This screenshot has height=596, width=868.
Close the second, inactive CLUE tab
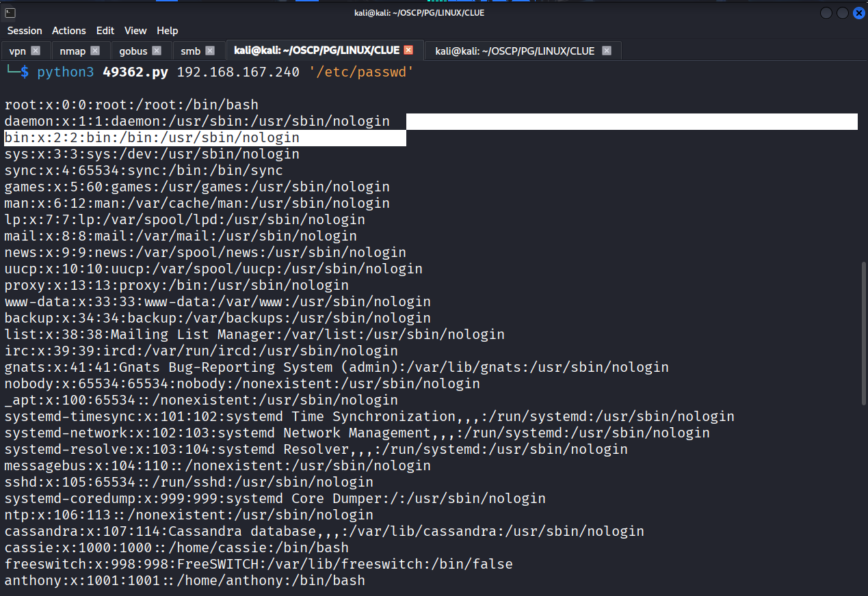(606, 51)
